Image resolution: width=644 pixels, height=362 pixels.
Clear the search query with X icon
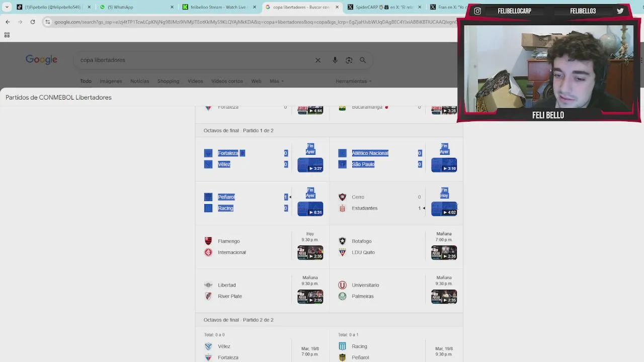coord(318,60)
